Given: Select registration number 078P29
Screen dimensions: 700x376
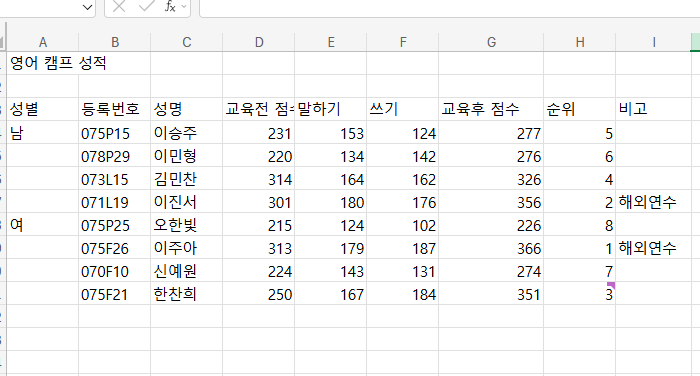Looking at the screenshot, I should click(115, 156).
